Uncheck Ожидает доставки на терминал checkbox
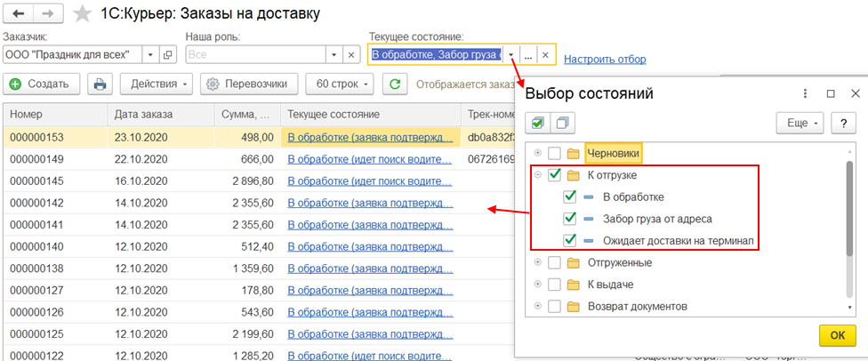The height and width of the screenshot is (361, 868). tap(569, 240)
